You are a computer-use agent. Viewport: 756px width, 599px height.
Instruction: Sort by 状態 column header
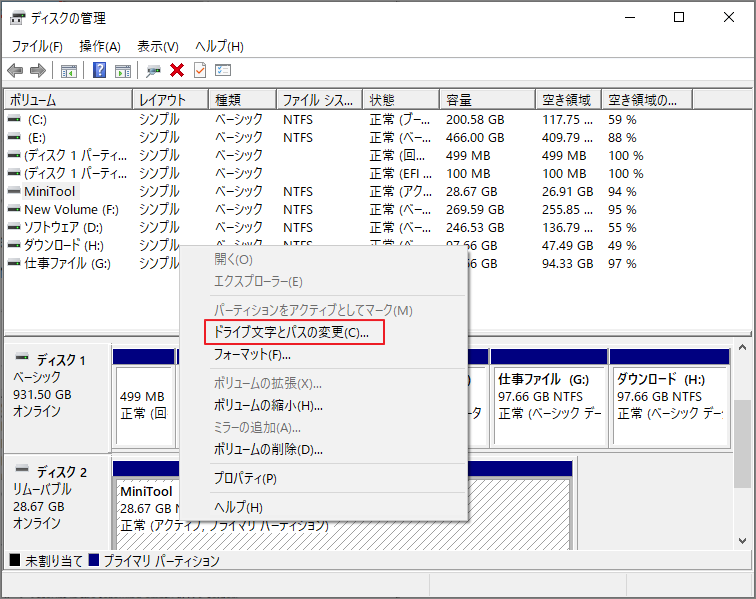click(x=401, y=100)
